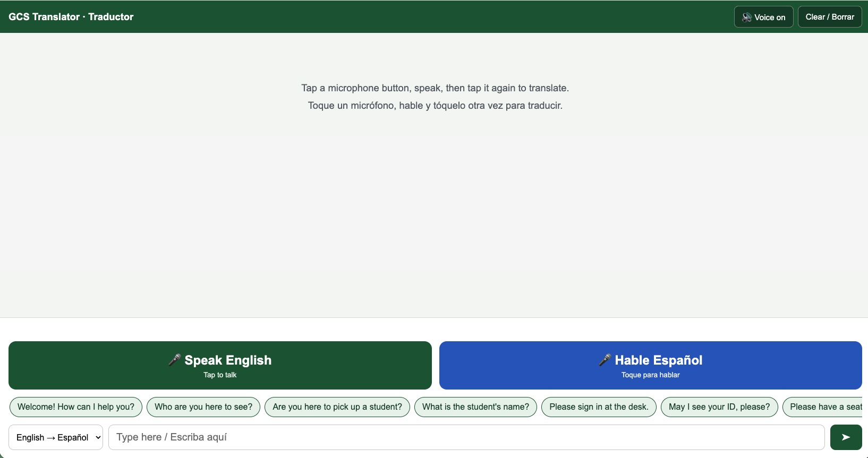Screen dimensions: 868x458
Task: Click the 'Toque un micrófono' Spanish instruction text
Action: (x=435, y=106)
